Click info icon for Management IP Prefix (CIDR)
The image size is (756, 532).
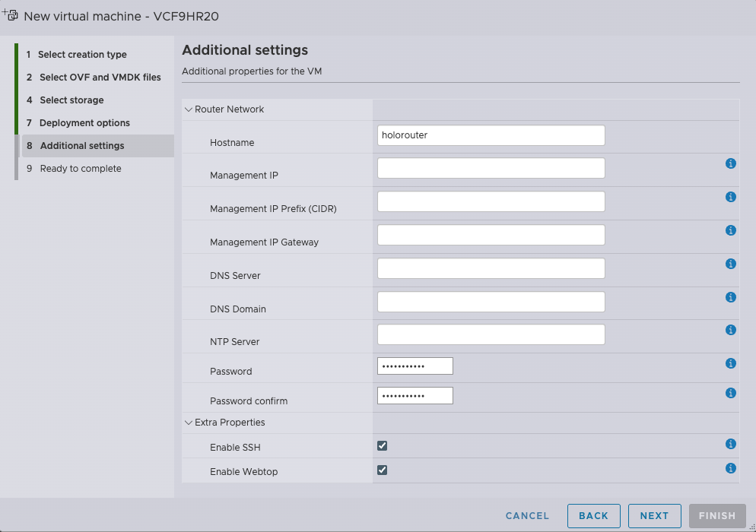click(730, 197)
